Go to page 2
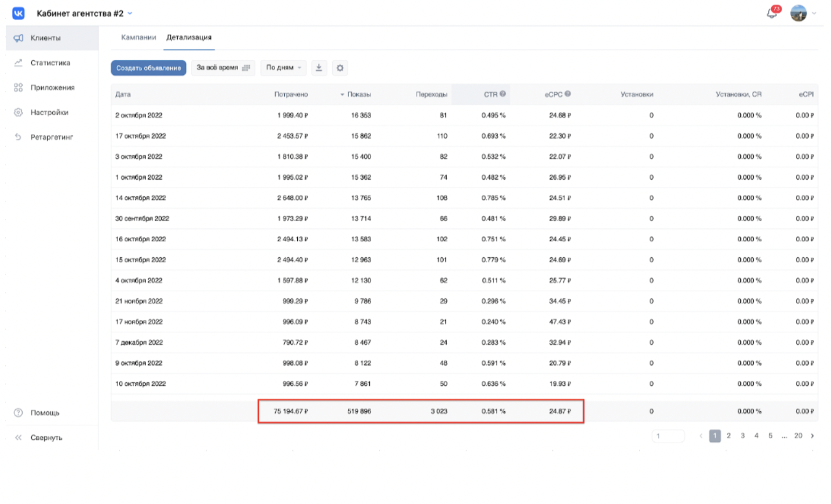Image resolution: width=831 pixels, height=504 pixels. [729, 436]
